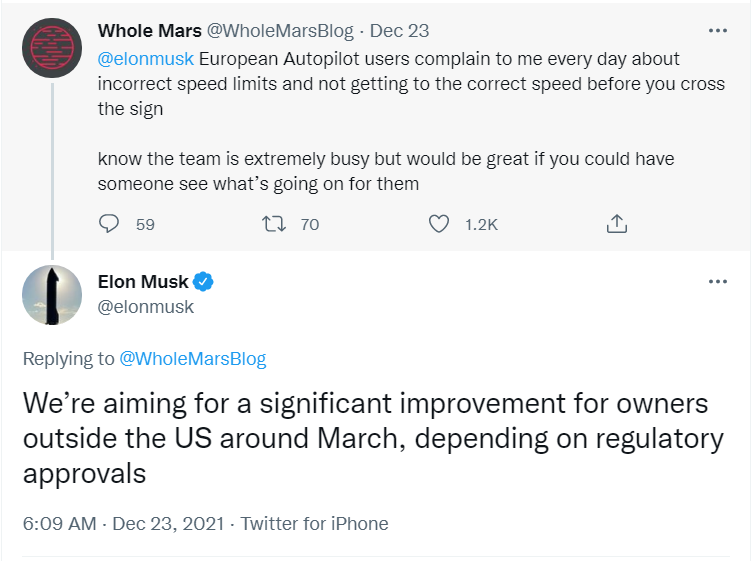
Task: Open more options on Elon Musk tweet
Action: click(x=717, y=282)
